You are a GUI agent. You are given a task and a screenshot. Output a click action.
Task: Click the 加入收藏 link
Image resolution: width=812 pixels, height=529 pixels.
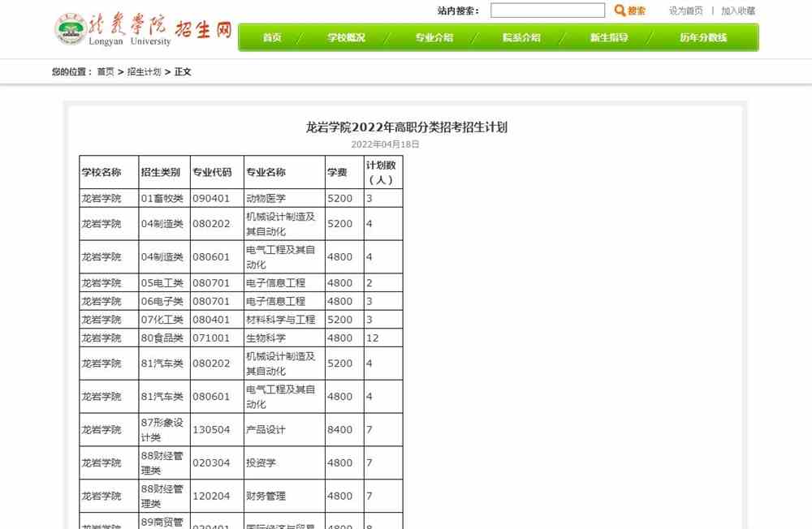click(738, 11)
